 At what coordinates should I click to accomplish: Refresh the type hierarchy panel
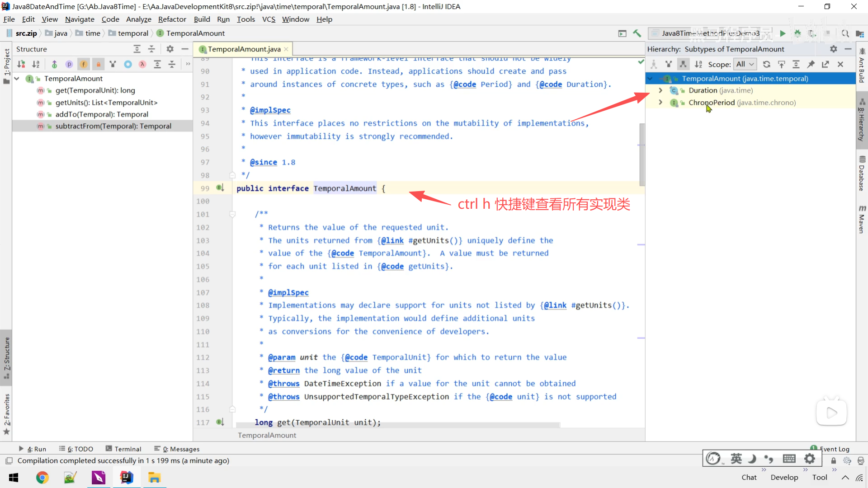point(766,64)
